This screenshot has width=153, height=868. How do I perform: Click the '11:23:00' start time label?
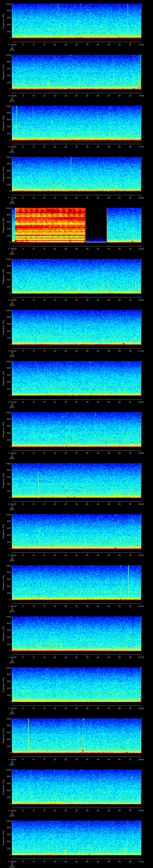coord(12,504)
